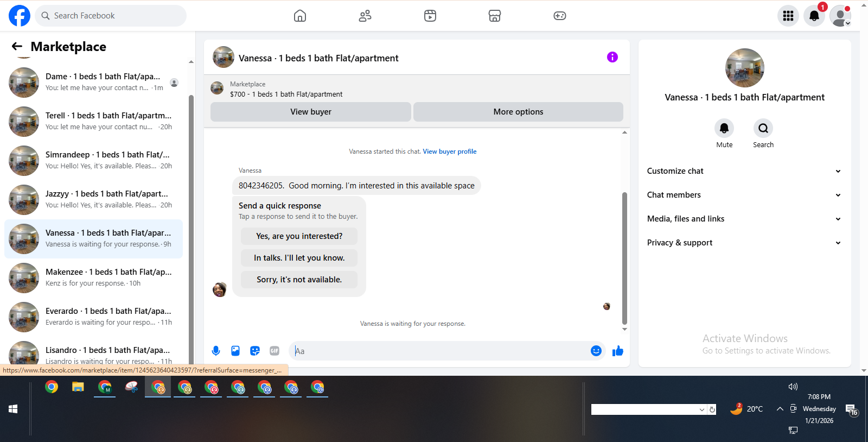The height and width of the screenshot is (442, 868).
Task: Click the View buyer button
Action: click(311, 112)
